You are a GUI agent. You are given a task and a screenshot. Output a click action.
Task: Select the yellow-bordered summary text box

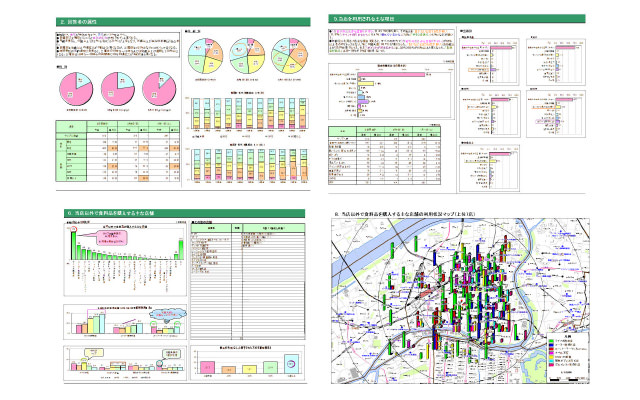118,46
